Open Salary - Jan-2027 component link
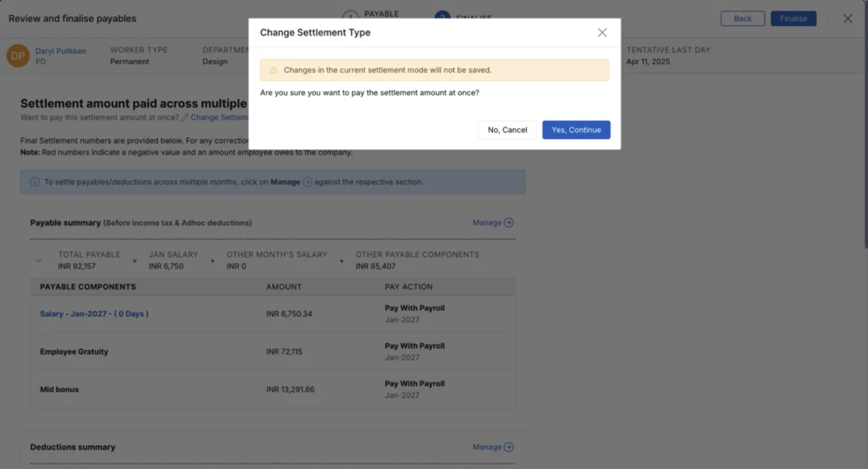868x469 pixels. point(94,314)
